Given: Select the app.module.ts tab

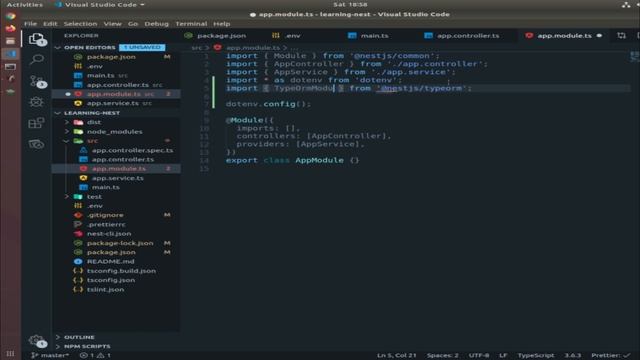Looking at the screenshot, I should (x=563, y=36).
